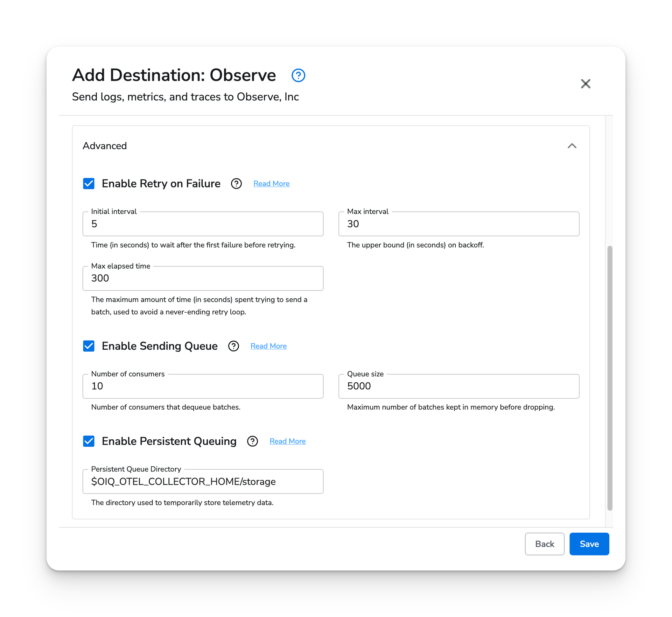Show help tooltip for Retry on Failure
672x617 pixels.
click(x=236, y=184)
